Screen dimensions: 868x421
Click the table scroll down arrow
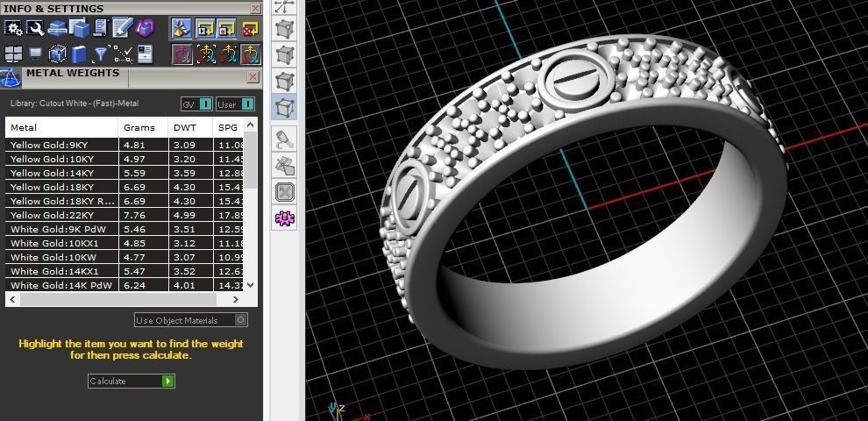250,285
